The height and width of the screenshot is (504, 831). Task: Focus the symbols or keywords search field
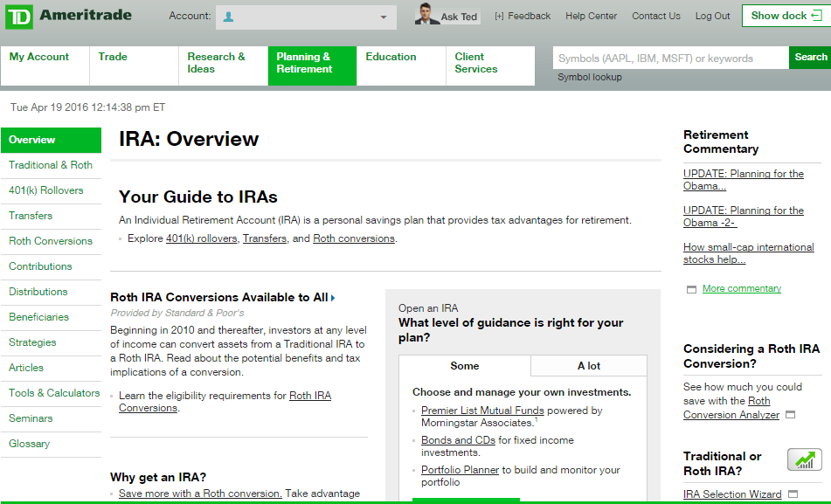tap(670, 58)
